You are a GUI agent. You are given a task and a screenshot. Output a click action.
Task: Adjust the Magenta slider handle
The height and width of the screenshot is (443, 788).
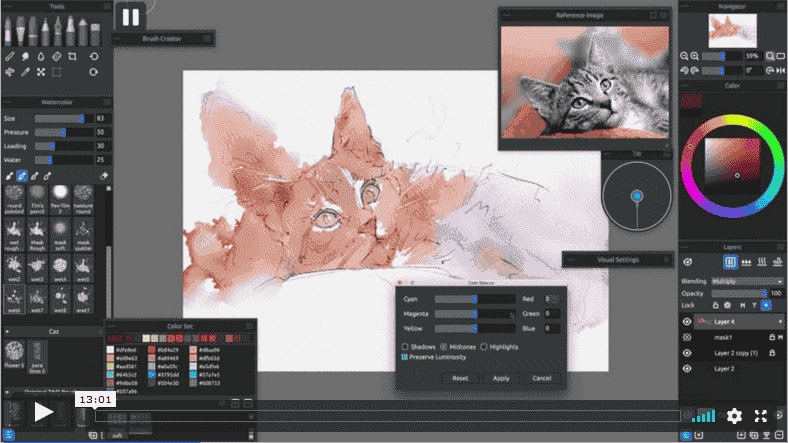pyautogui.click(x=474, y=314)
